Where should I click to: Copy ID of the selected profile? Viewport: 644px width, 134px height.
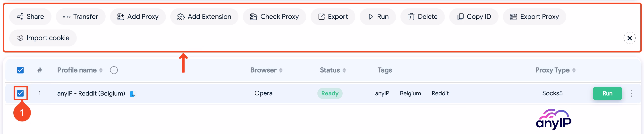(x=474, y=17)
